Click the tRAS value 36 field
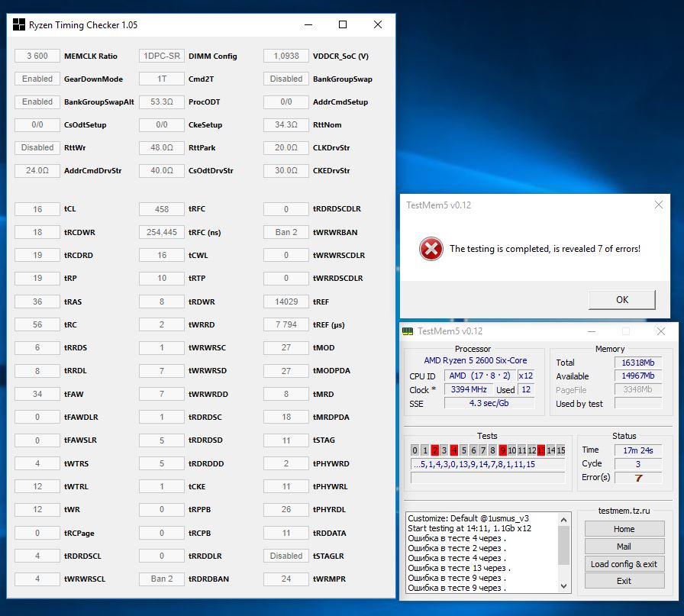The image size is (684, 616). click(37, 302)
